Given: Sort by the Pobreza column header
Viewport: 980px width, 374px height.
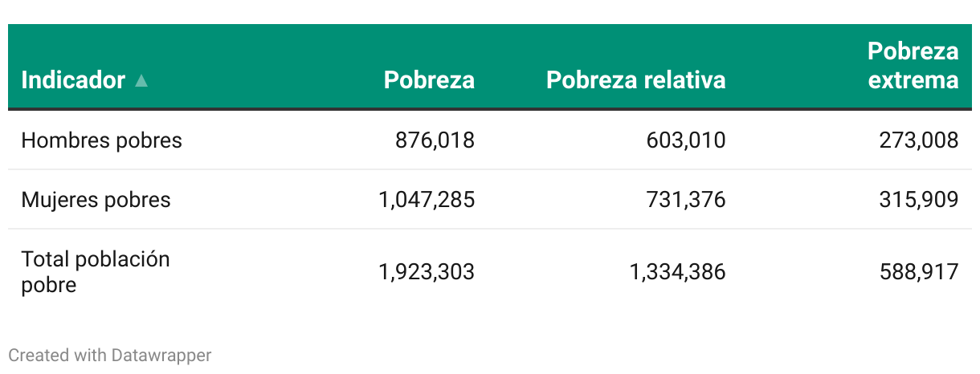Looking at the screenshot, I should (429, 80).
